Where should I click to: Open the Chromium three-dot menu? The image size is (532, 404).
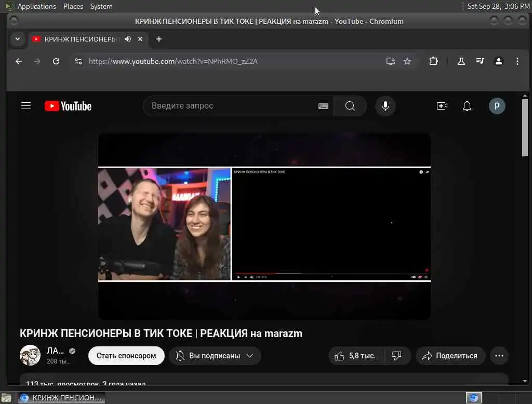[x=517, y=61]
